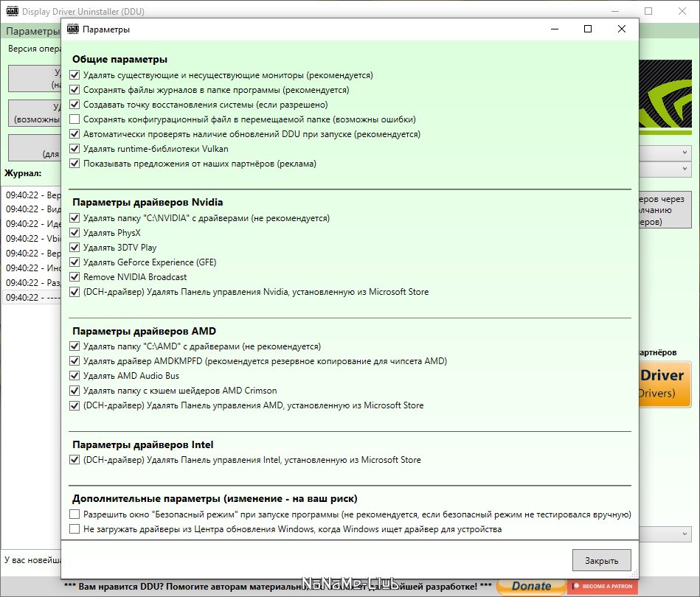Viewport: 700px width, 597px height.
Task: Click the orange Driver advertisement banner
Action: [665, 384]
